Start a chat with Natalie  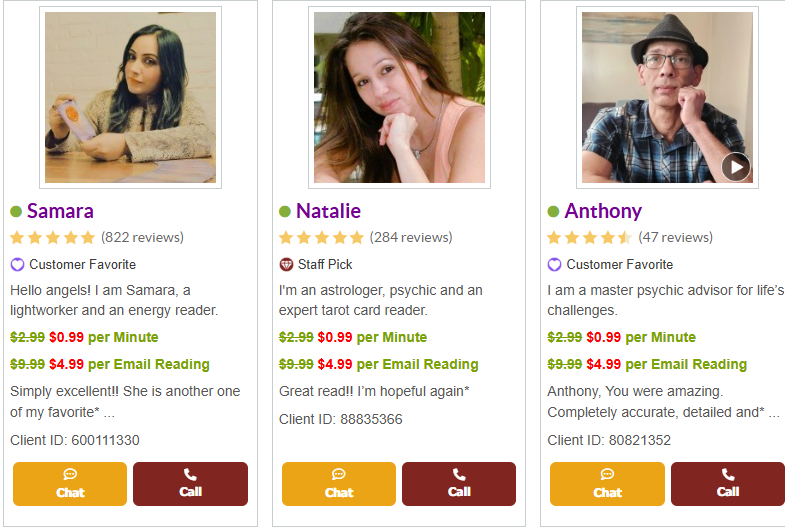click(x=339, y=484)
